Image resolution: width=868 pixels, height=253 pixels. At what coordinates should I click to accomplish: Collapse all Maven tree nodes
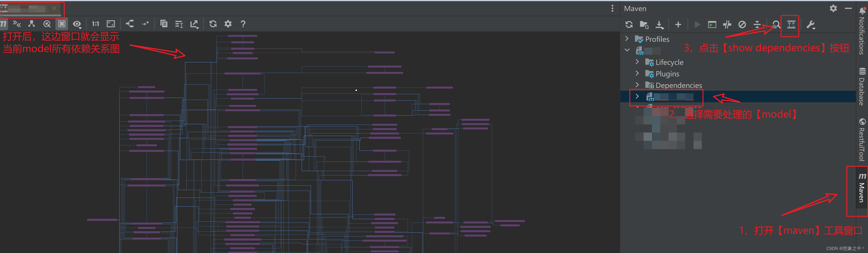[757, 24]
